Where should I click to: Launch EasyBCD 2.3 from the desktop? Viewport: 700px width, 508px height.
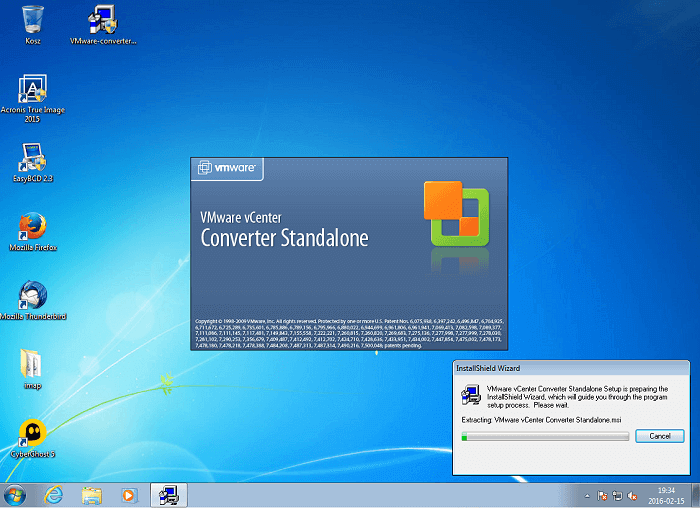[x=33, y=158]
